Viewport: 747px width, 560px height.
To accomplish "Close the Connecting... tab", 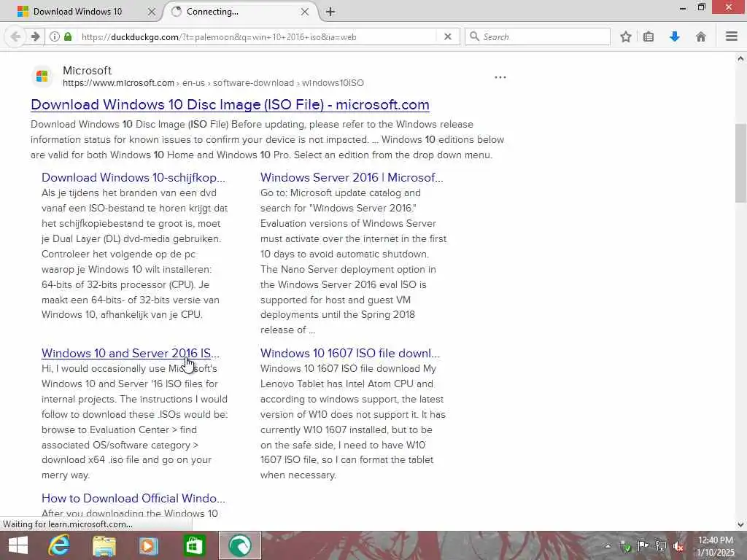I will [305, 12].
